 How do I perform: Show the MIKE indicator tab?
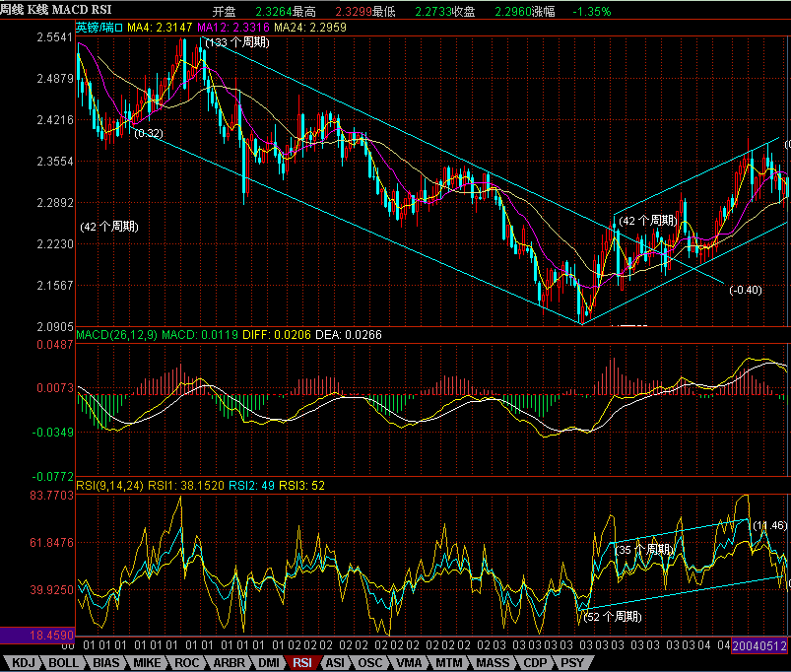[x=151, y=663]
